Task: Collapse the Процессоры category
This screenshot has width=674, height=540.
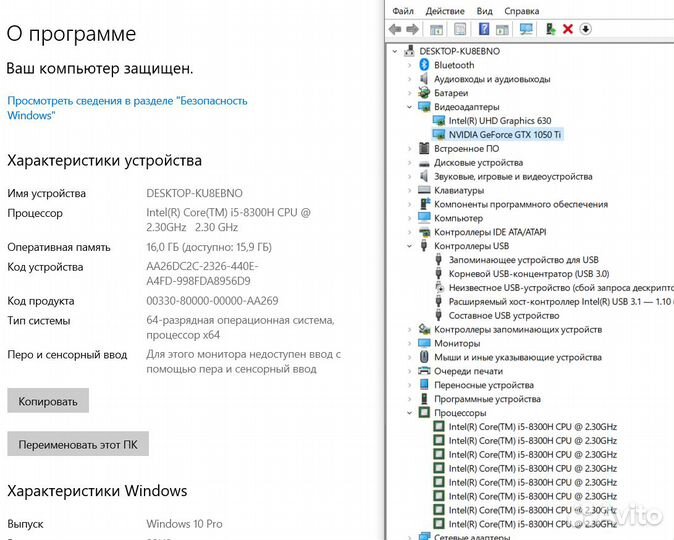Action: click(x=410, y=413)
